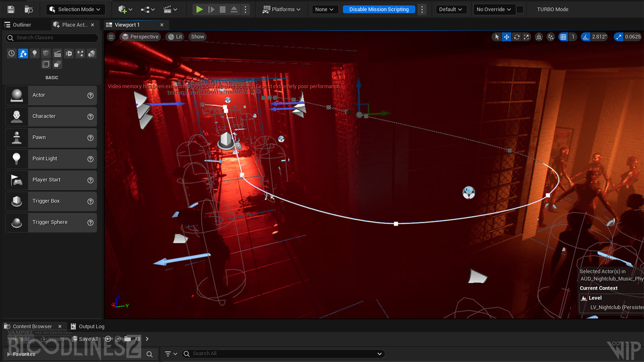Click Disable Mission Scripting button
The image size is (644, 362).
379,9
